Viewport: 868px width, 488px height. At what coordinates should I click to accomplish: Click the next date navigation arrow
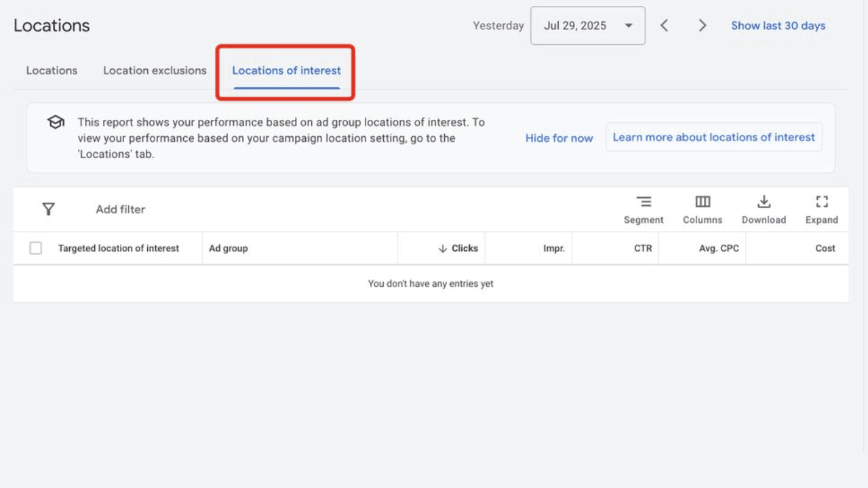(x=703, y=25)
